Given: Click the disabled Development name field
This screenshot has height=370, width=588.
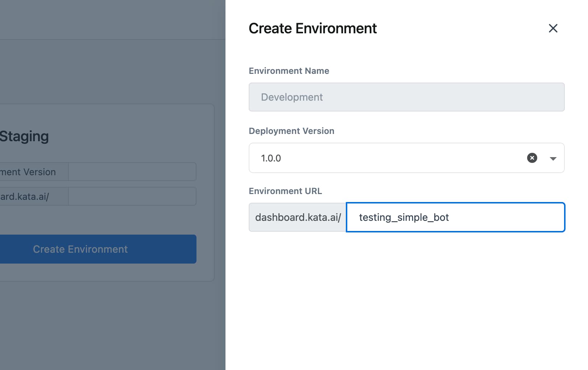Looking at the screenshot, I should click(x=406, y=97).
